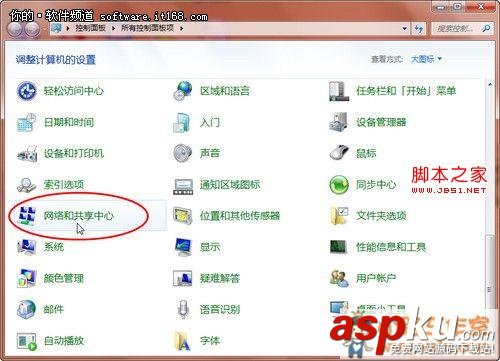Expand the arrow after 控制面板 breadcrumb
Viewport: 500px width, 361px height.
tap(113, 28)
